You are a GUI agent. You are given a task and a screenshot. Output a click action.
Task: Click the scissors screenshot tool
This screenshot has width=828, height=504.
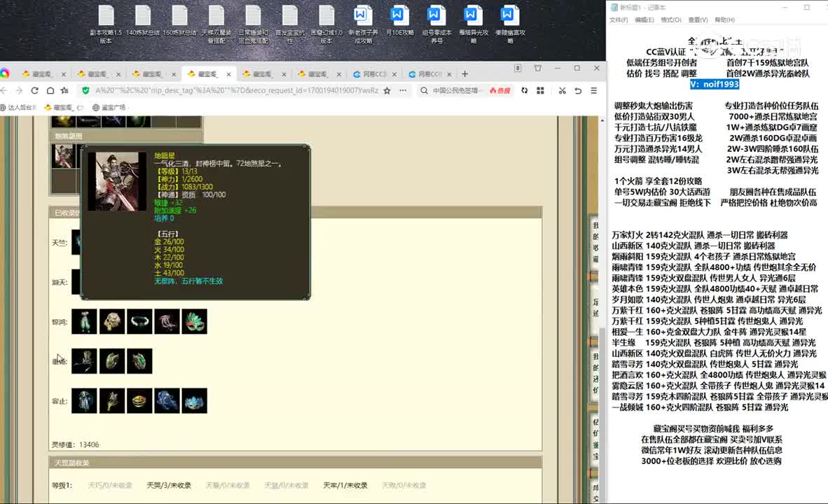[x=563, y=91]
